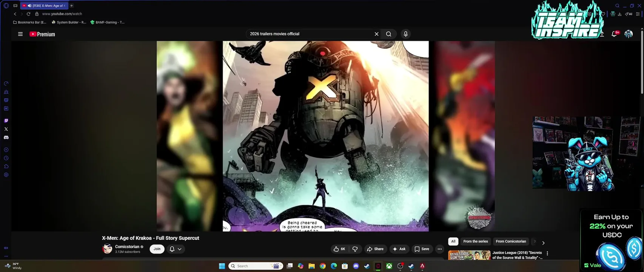Open options for the Justice League video
This screenshot has height=272, width=644.
click(547, 253)
